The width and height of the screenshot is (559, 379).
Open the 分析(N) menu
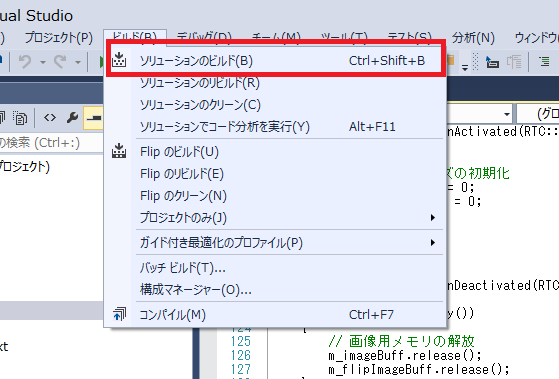coord(473,37)
